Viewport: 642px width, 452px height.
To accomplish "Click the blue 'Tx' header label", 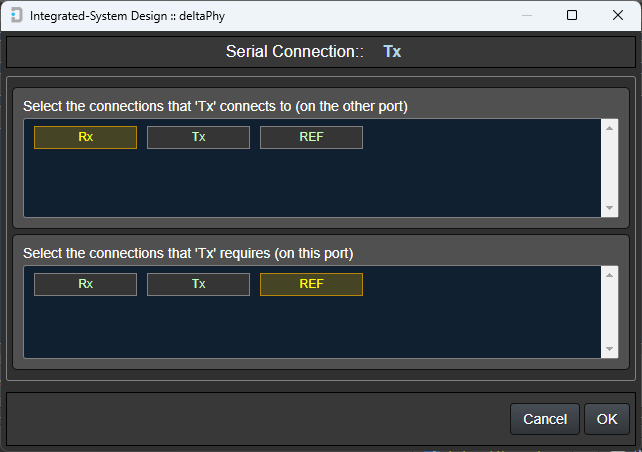I will pos(392,52).
